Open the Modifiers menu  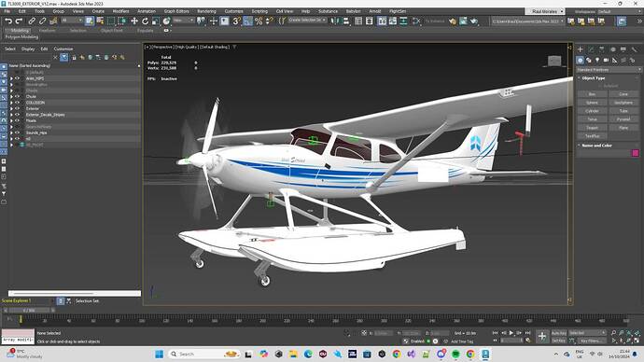(120, 11)
